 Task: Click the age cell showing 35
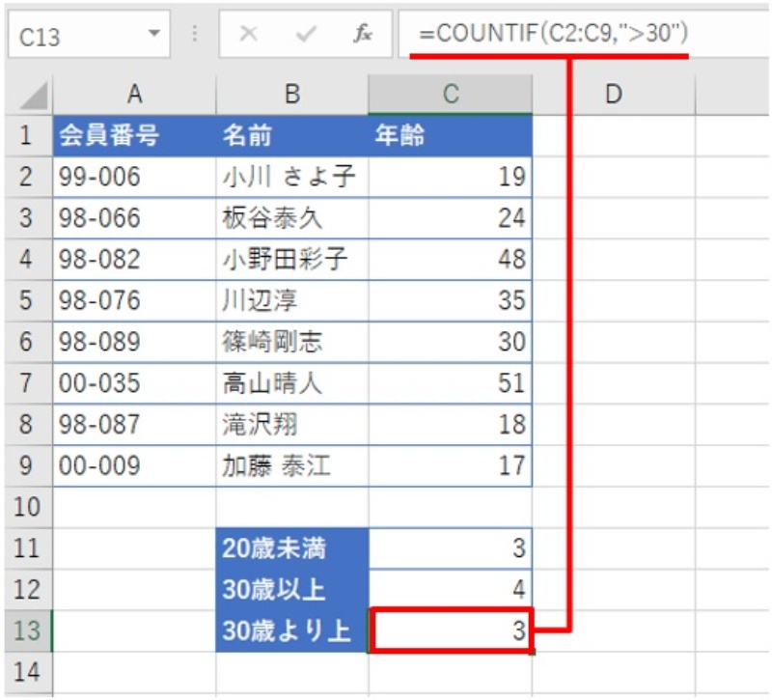(450, 300)
